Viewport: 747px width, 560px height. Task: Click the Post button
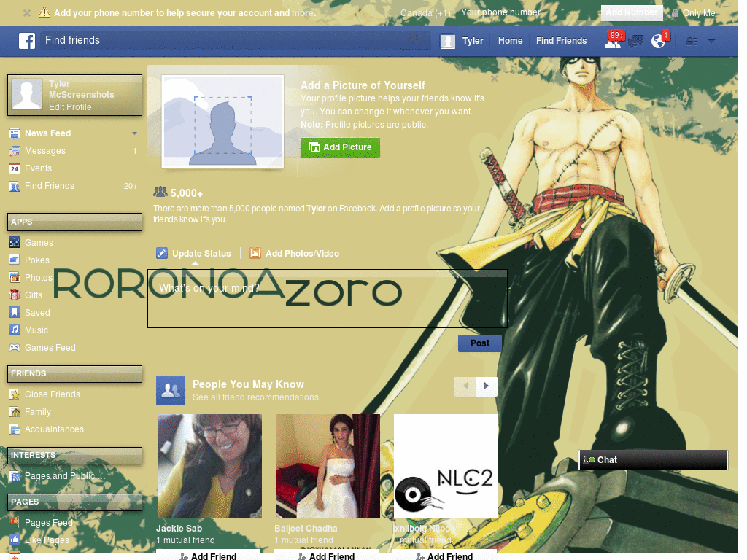[480, 344]
